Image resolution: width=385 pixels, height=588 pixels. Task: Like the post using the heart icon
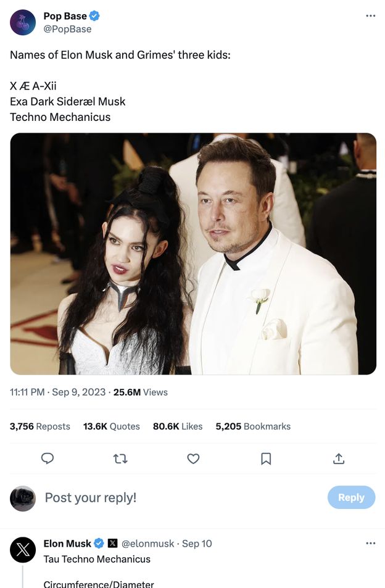[193, 458]
